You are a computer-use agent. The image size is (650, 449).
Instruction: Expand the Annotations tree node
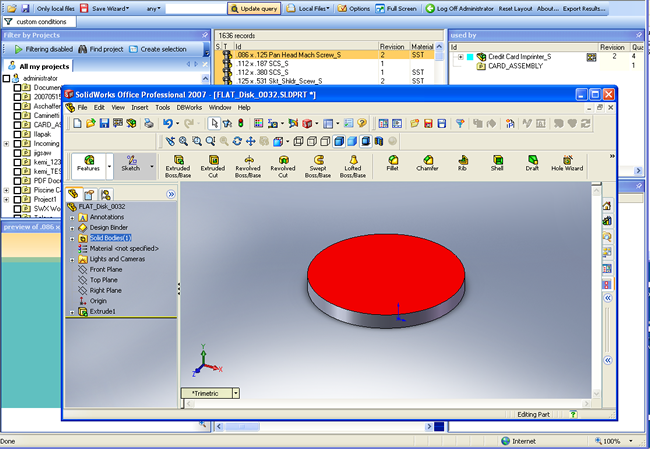point(72,218)
